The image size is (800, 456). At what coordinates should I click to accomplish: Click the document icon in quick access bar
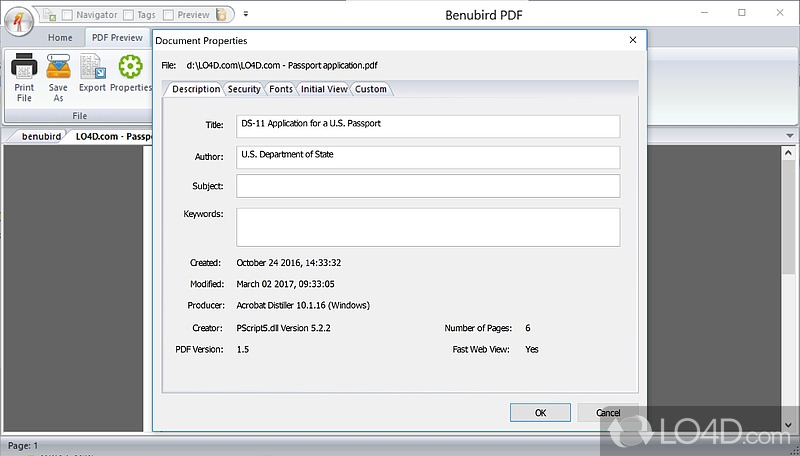[49, 15]
